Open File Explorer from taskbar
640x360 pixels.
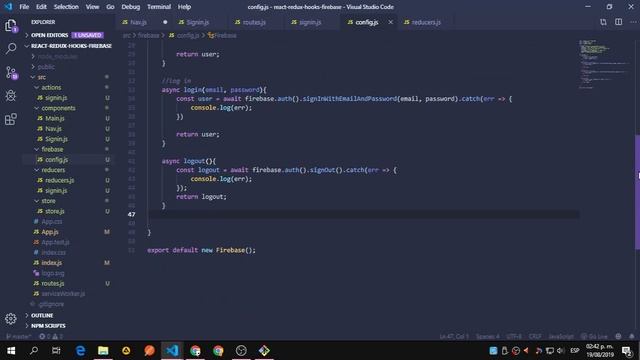[103, 351]
